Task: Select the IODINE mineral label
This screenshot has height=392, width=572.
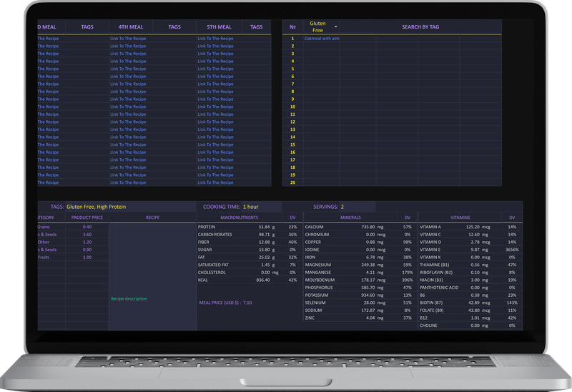Action: point(312,250)
